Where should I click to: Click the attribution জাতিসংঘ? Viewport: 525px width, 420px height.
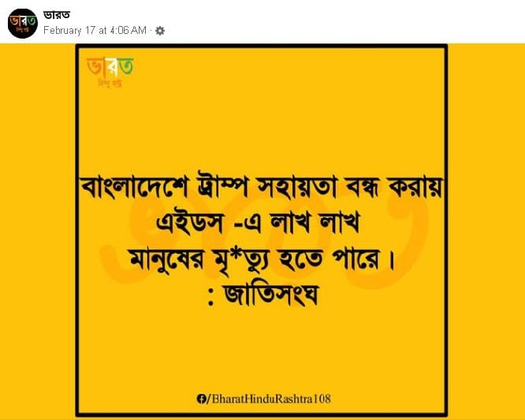[x=270, y=295]
